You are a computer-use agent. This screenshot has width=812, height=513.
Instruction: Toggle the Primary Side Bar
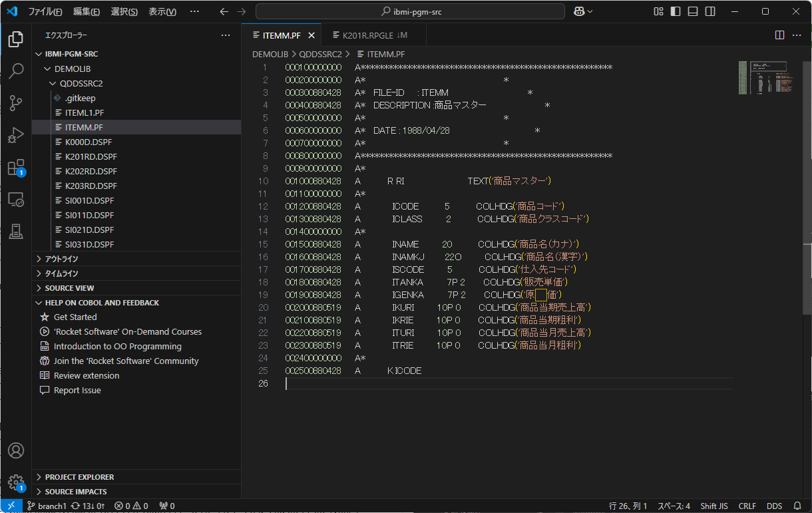[676, 11]
